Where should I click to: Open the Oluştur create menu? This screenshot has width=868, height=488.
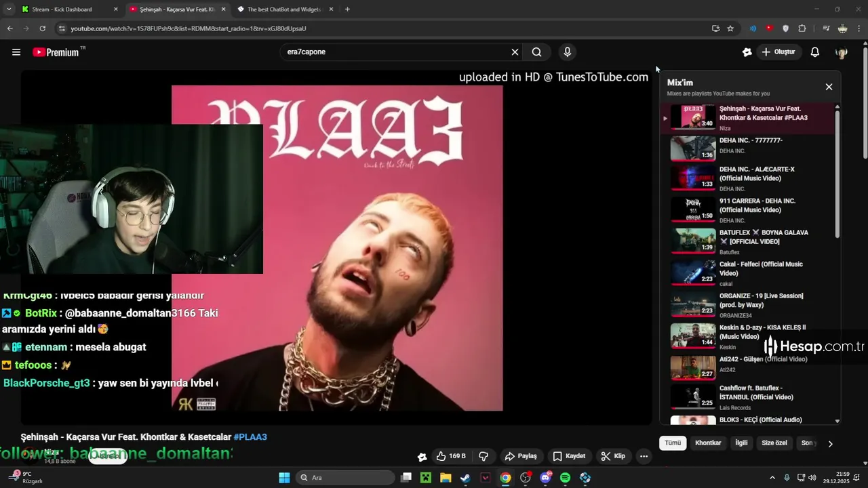(x=779, y=52)
